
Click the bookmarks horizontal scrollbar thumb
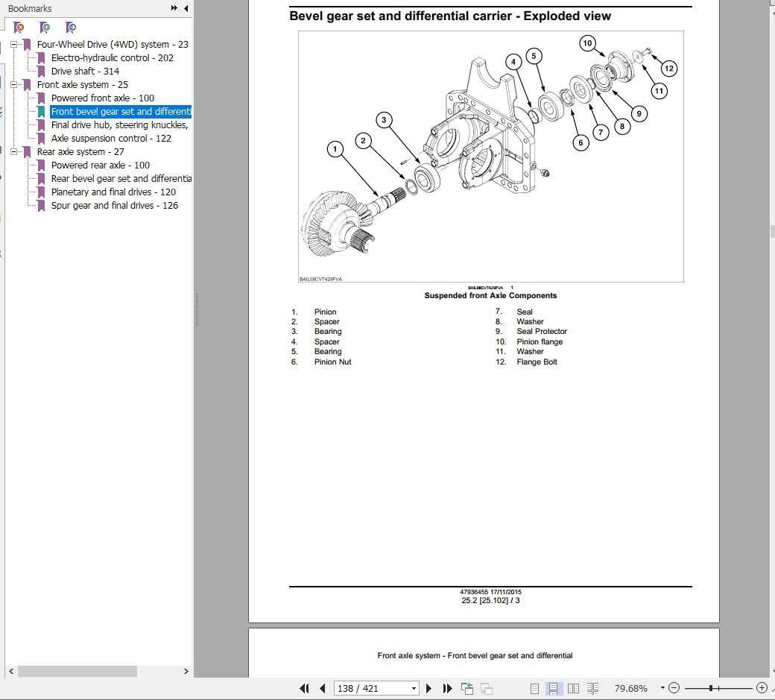click(77, 672)
